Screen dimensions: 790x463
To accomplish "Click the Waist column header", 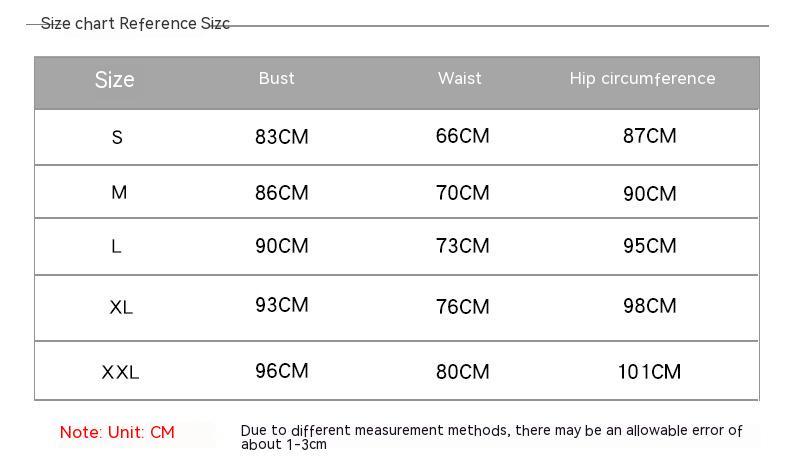I will 459,78.
